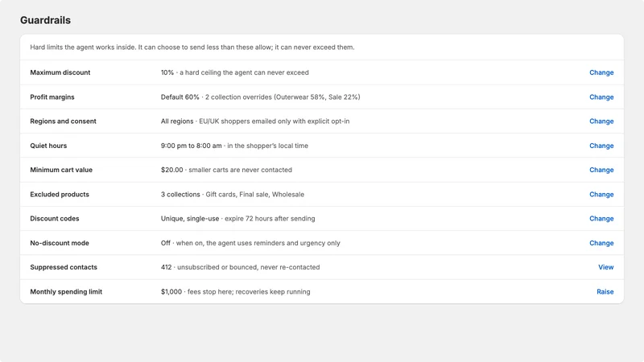The height and width of the screenshot is (362, 644).
Task: Click the 9:00 pm to 8:00 am text
Action: [191, 146]
